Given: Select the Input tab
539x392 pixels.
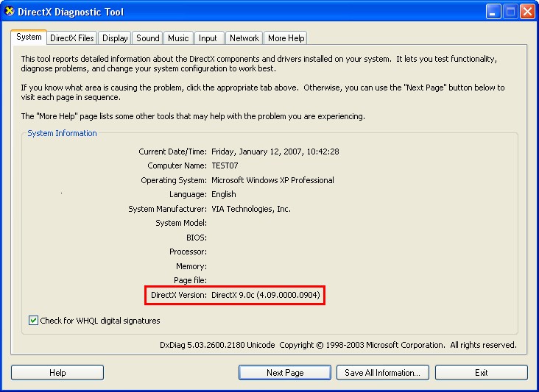Looking at the screenshot, I should pyautogui.click(x=208, y=38).
